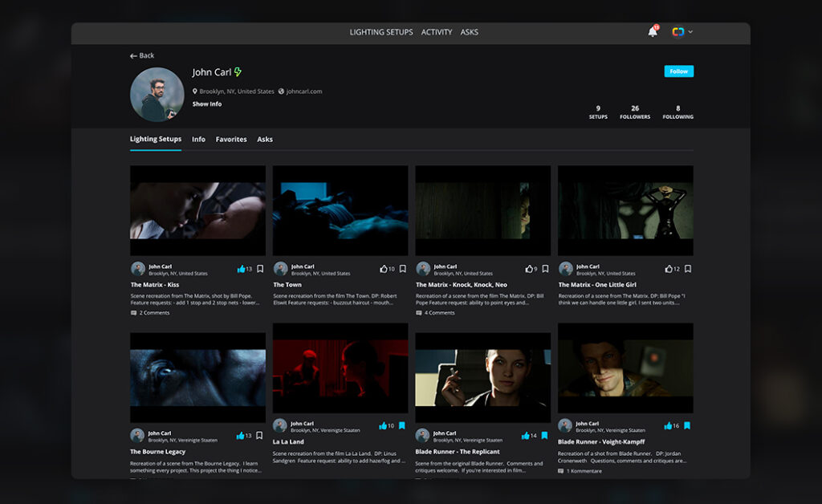Open the Lighting Setups top menu

tap(381, 32)
